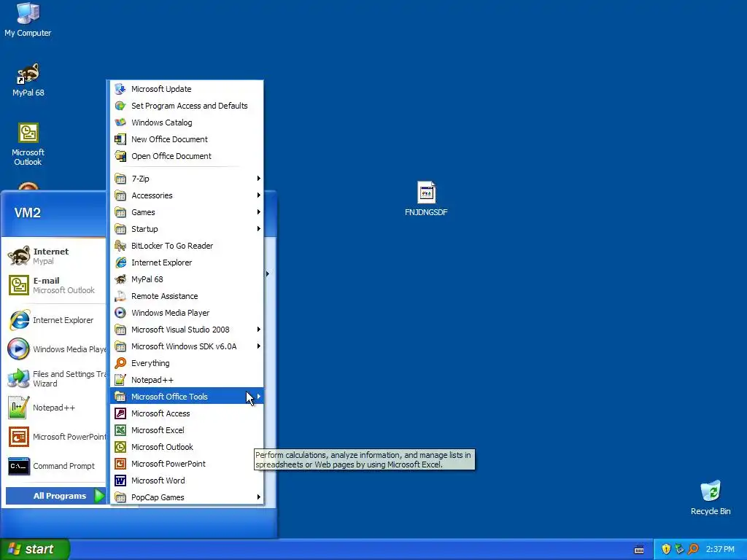Screen dimensions: 747x560
Task: Select FNJDNGSDF file on desktop
Action: (x=426, y=198)
